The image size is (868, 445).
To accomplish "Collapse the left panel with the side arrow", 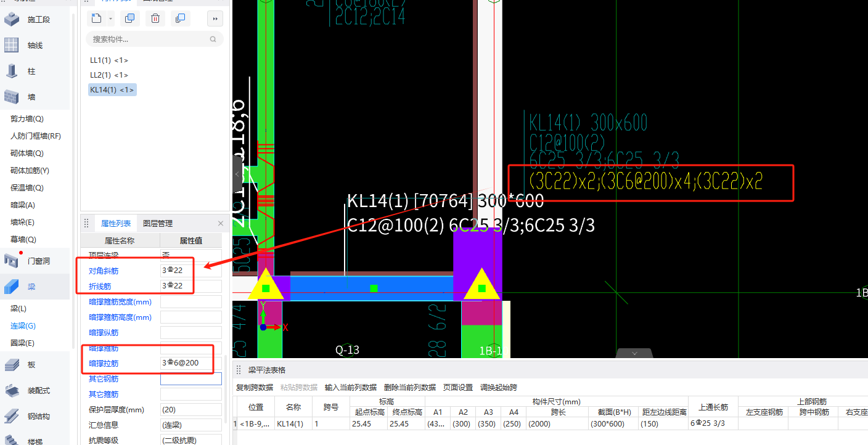I will (237, 174).
